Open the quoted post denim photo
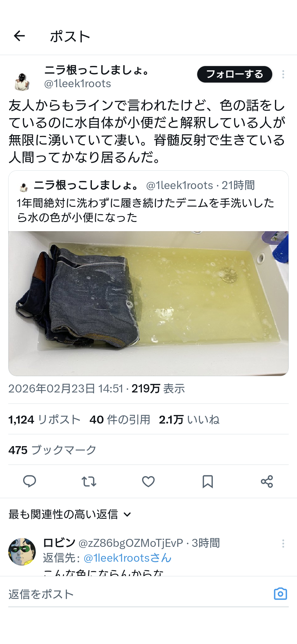 click(148, 303)
